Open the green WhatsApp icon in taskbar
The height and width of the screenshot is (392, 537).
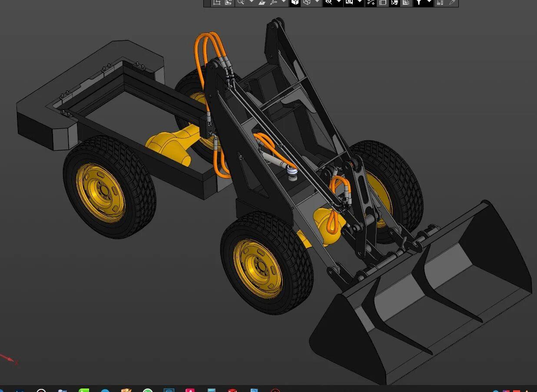(148, 390)
